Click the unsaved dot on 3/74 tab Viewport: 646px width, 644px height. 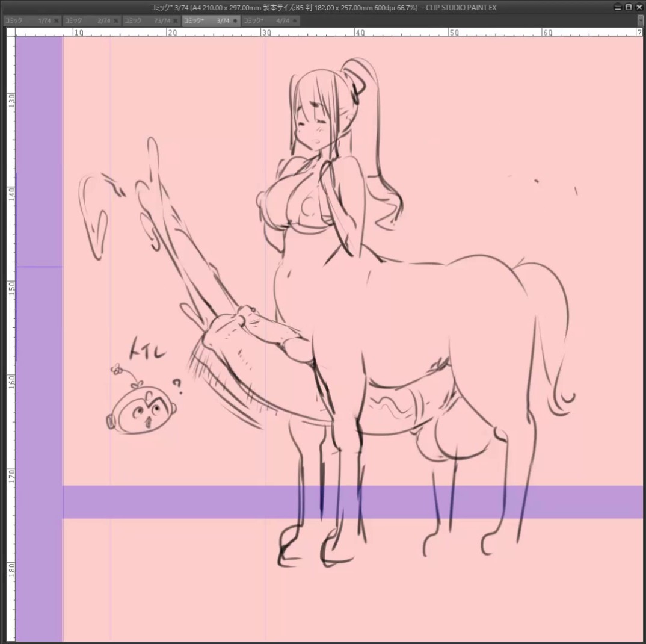coord(235,20)
